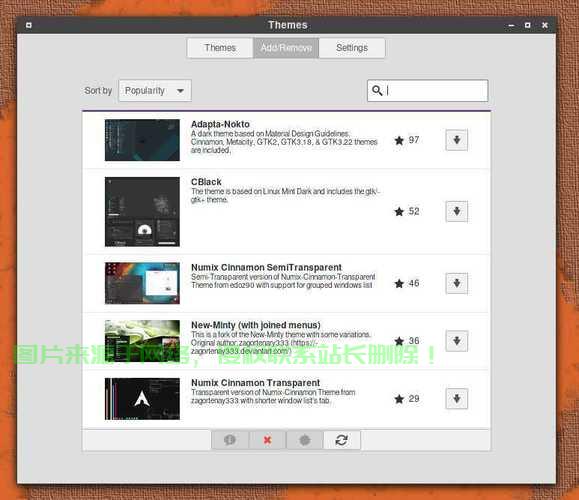
Task: Select the Add/Remove tab
Action: coord(286,48)
